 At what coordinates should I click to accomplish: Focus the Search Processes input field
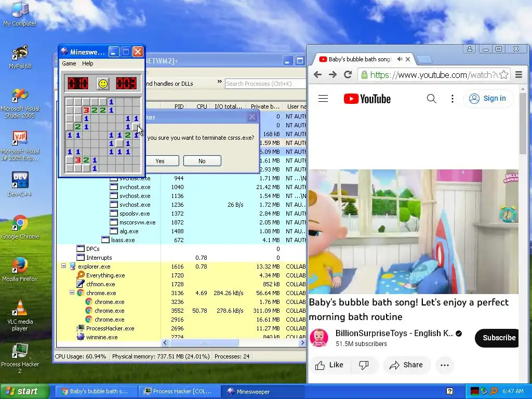265,84
